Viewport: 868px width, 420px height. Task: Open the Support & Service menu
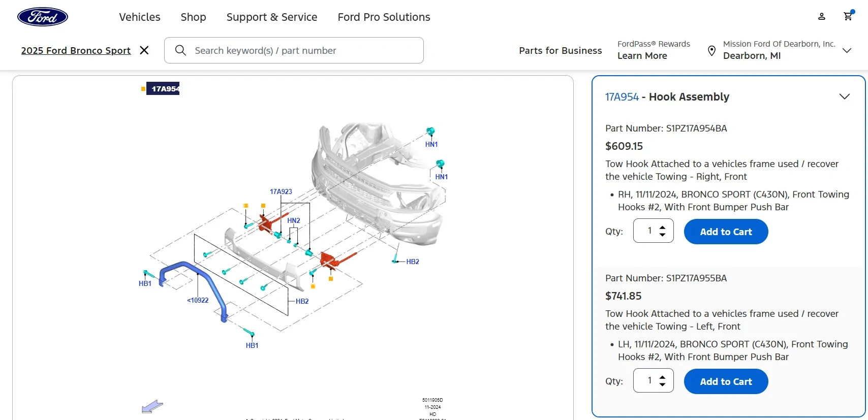point(272,17)
